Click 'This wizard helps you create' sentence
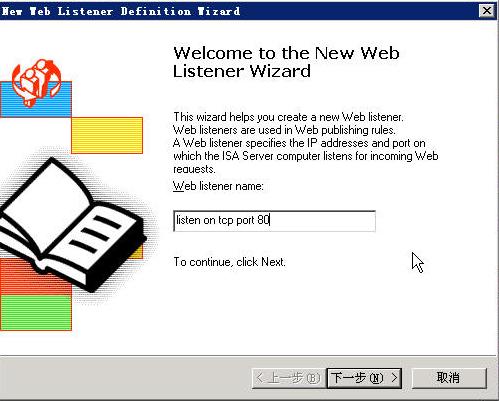Viewport: 499px width, 401px height. (288, 117)
